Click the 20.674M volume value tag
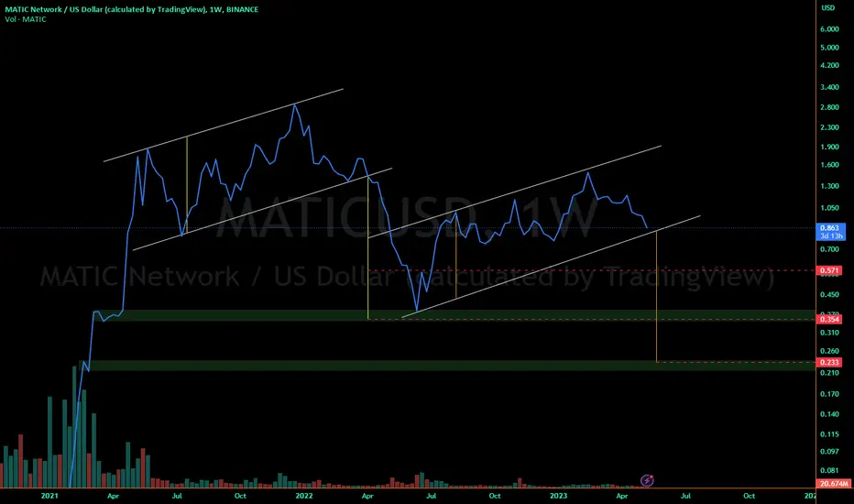 (834, 484)
